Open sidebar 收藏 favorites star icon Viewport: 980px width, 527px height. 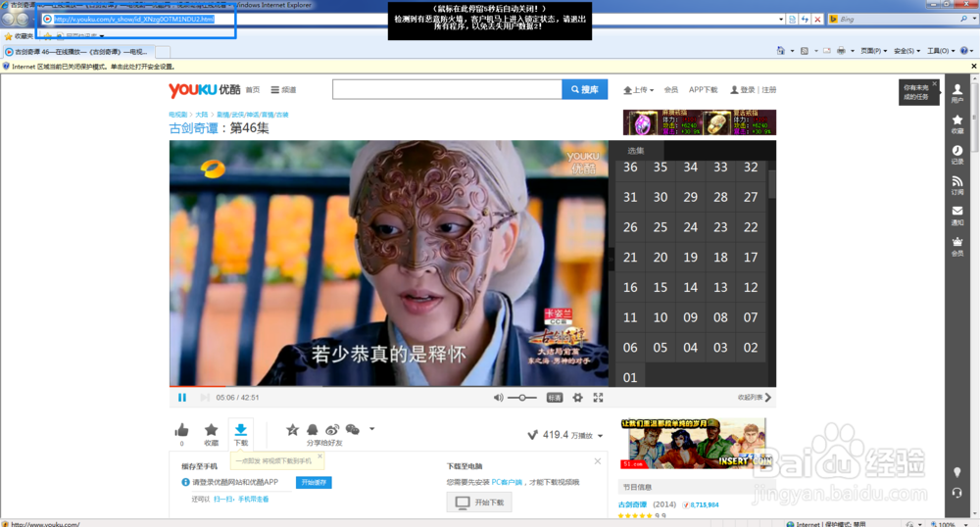point(956,123)
